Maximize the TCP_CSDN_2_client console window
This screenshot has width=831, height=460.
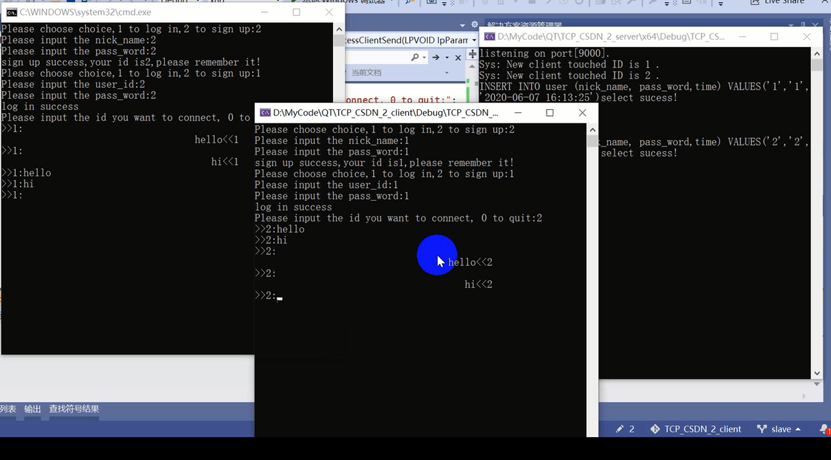(550, 113)
